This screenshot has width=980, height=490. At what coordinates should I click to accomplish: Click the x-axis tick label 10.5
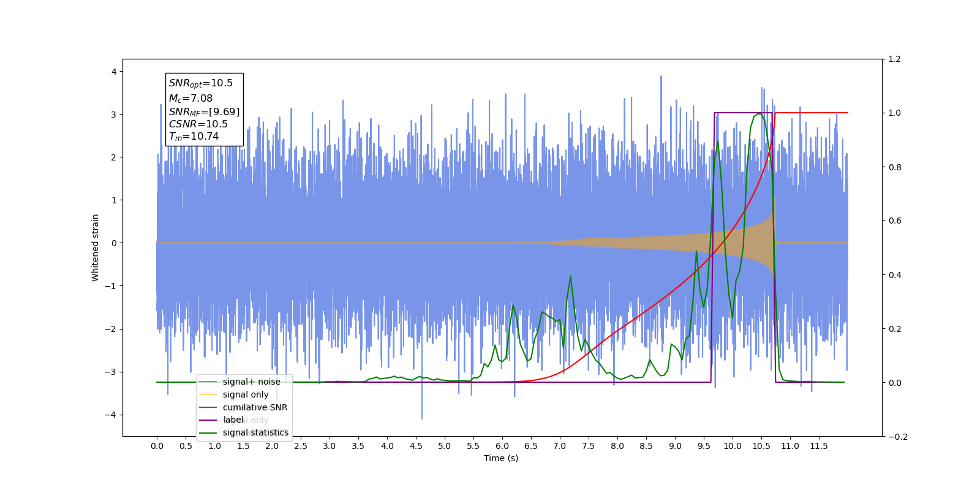coord(761,446)
